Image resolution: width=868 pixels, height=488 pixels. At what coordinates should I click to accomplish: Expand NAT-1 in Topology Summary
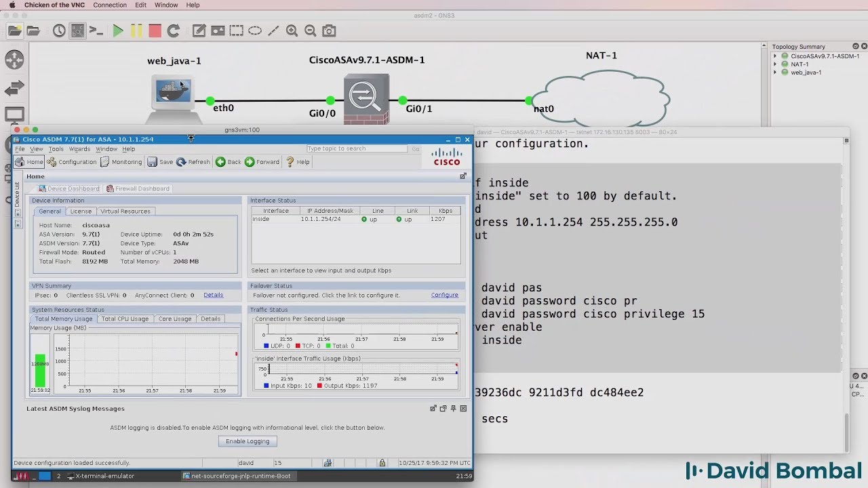tap(776, 64)
